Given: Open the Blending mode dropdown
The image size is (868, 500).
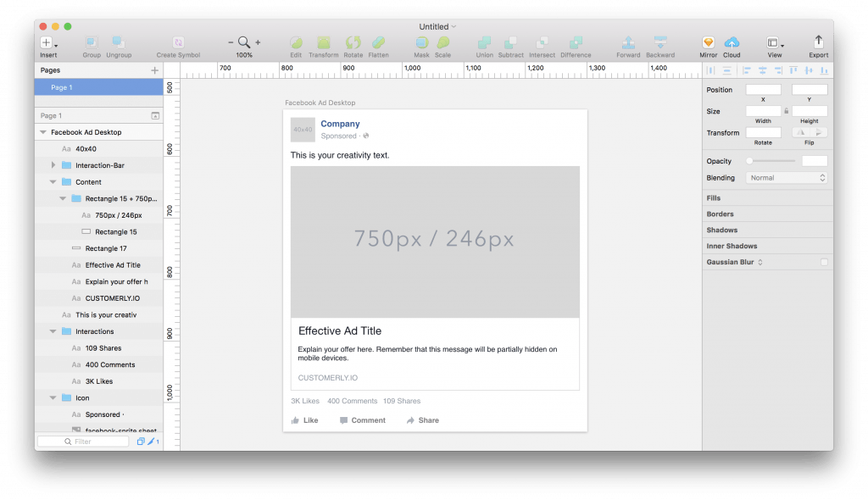Looking at the screenshot, I should coord(786,177).
